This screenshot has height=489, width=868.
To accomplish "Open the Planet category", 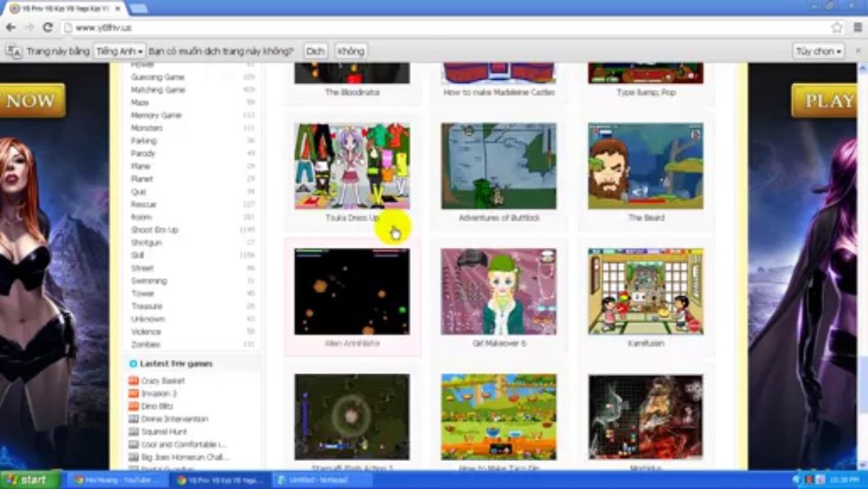I will click(x=142, y=179).
